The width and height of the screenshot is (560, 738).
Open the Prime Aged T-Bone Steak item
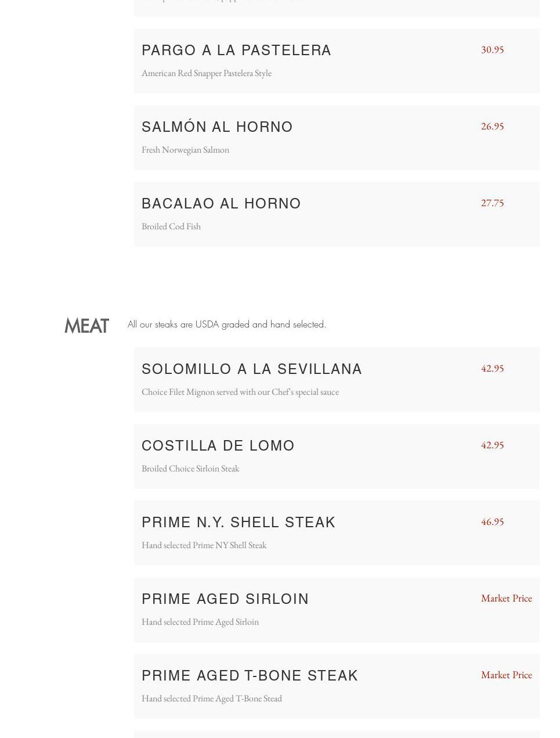250,676
